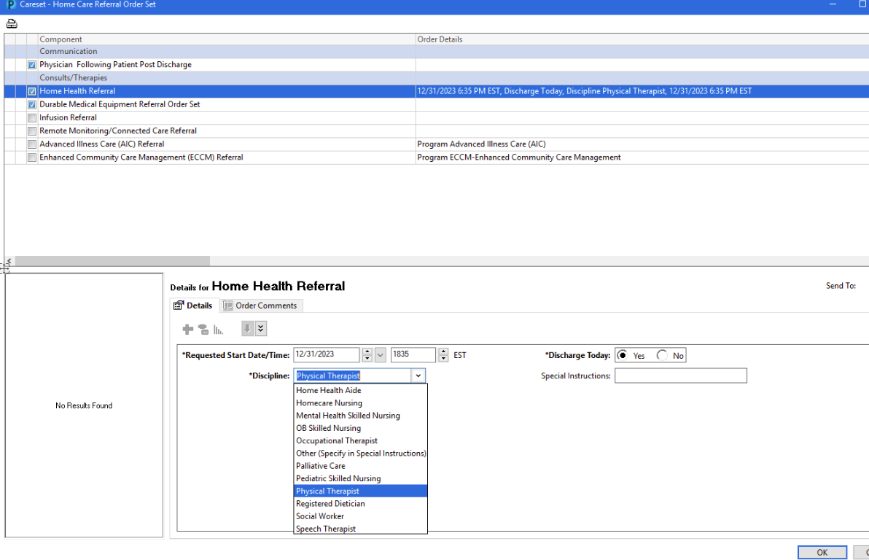869x560 pixels.
Task: Click the Order Comments tab icon
Action: pos(228,306)
